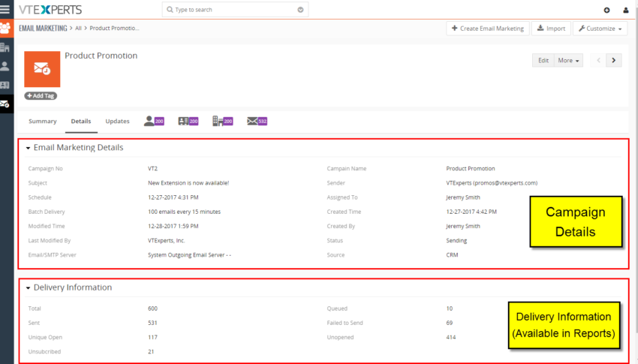Click the Product Promotio... breadcrumb
Image resolution: width=638 pixels, height=364 pixels.
pyautogui.click(x=114, y=28)
